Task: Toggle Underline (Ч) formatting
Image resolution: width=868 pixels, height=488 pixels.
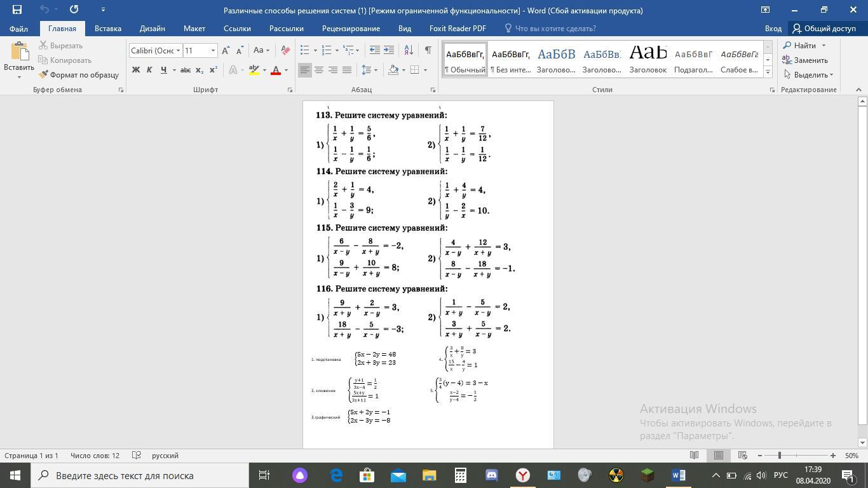Action: (x=163, y=70)
